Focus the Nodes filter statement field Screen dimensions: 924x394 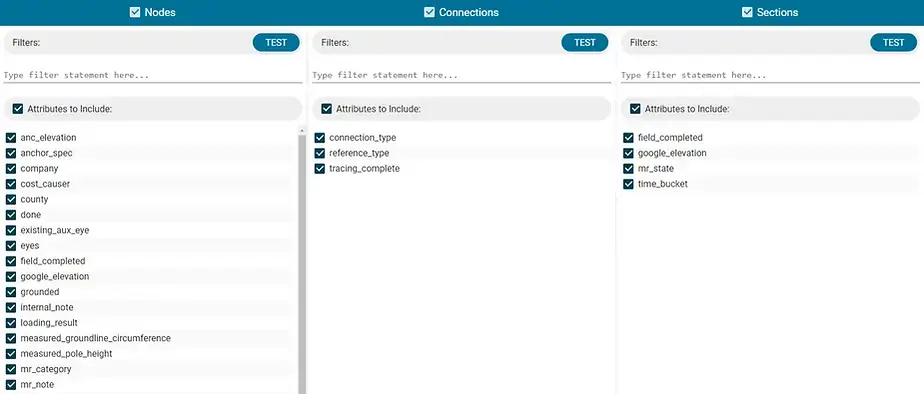click(153, 75)
